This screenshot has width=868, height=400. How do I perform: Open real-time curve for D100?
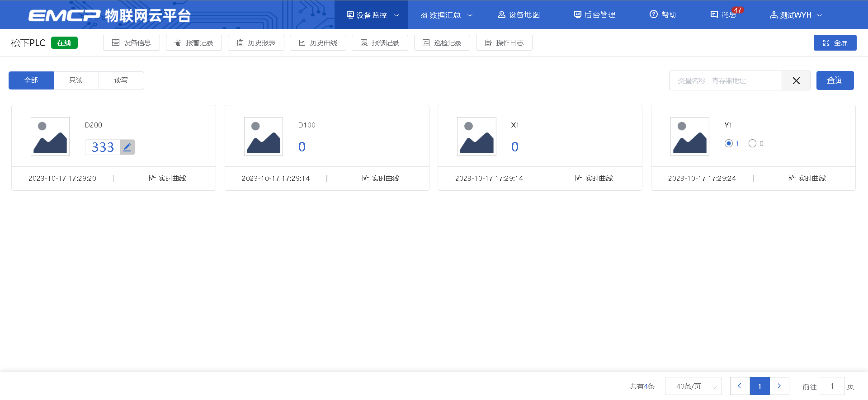tap(381, 179)
